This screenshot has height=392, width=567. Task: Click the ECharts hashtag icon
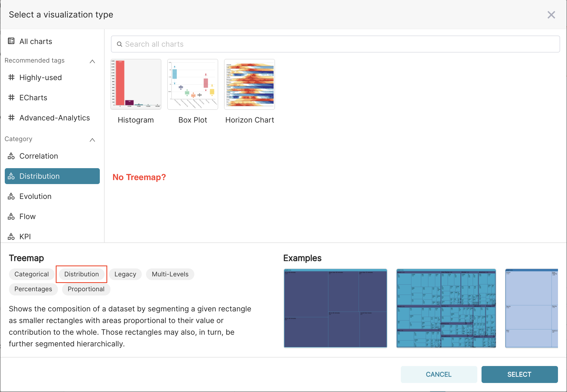[11, 97]
